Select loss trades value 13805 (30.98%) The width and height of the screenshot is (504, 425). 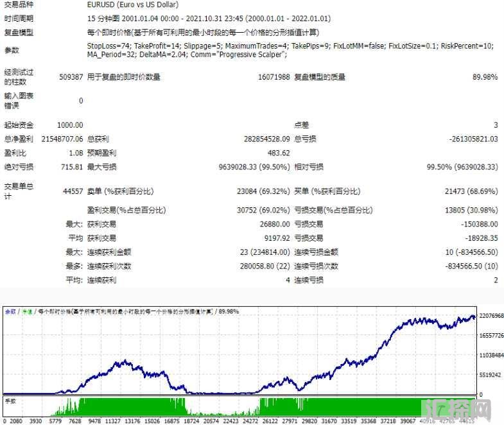point(471,210)
